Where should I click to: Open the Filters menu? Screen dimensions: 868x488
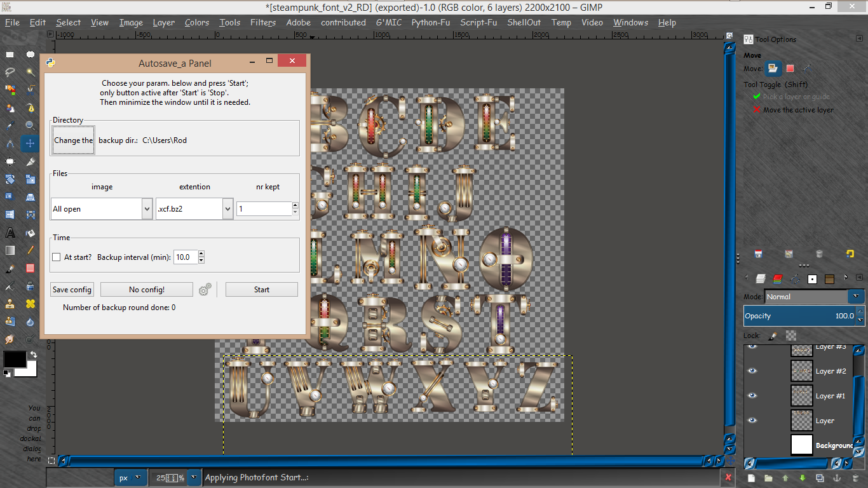[263, 22]
